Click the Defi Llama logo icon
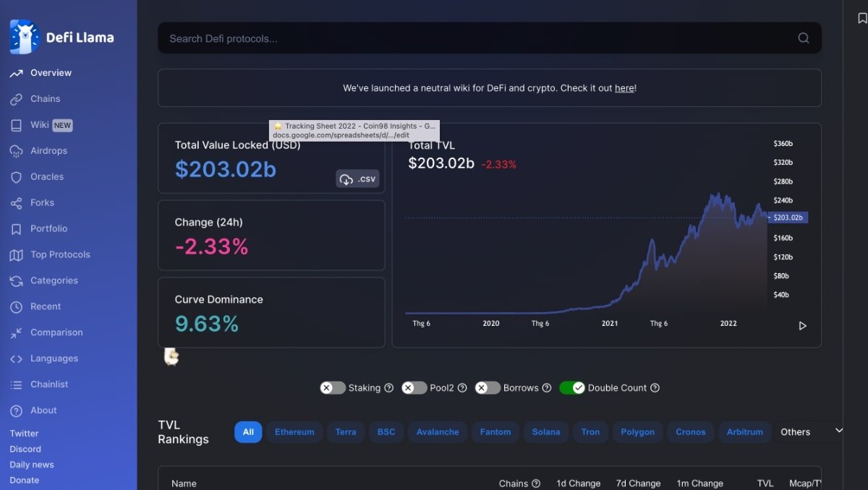This screenshot has width=868, height=490. pos(24,37)
